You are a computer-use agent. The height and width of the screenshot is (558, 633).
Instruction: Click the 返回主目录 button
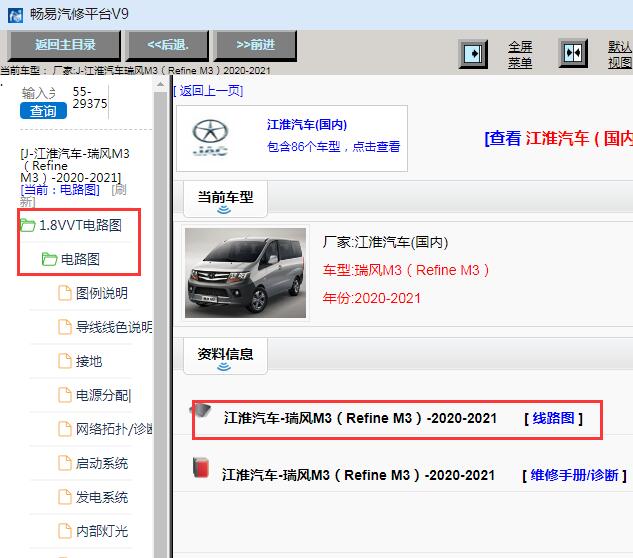pos(65,45)
